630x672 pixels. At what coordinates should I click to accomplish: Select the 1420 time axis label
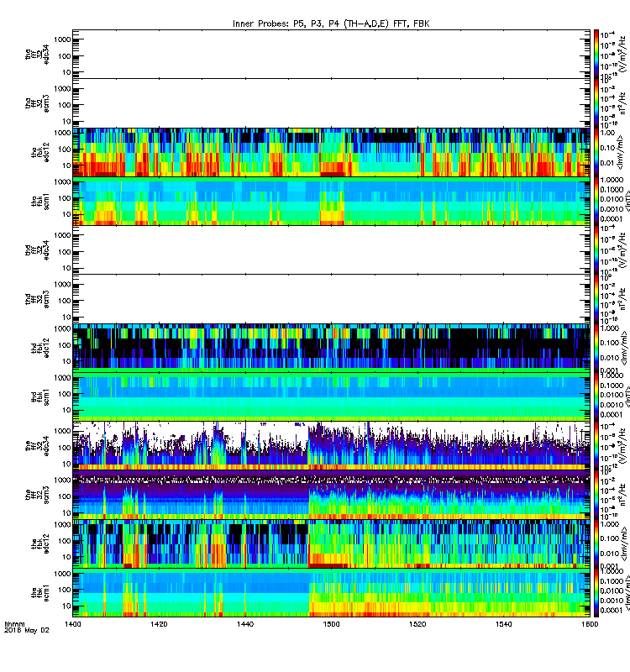[159, 624]
